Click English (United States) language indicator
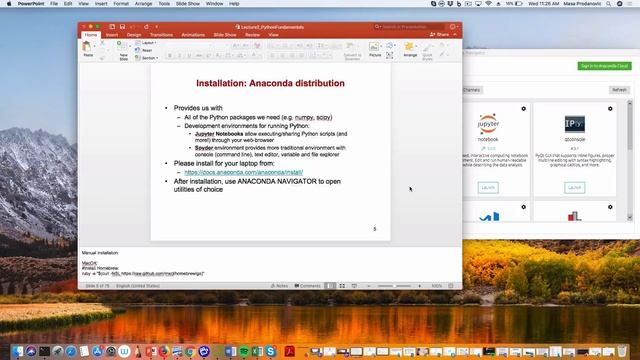The width and height of the screenshot is (640, 360). [x=138, y=286]
